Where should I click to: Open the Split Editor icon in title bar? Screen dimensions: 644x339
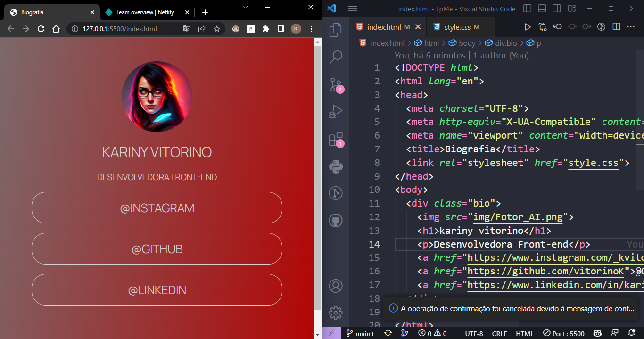(x=616, y=27)
